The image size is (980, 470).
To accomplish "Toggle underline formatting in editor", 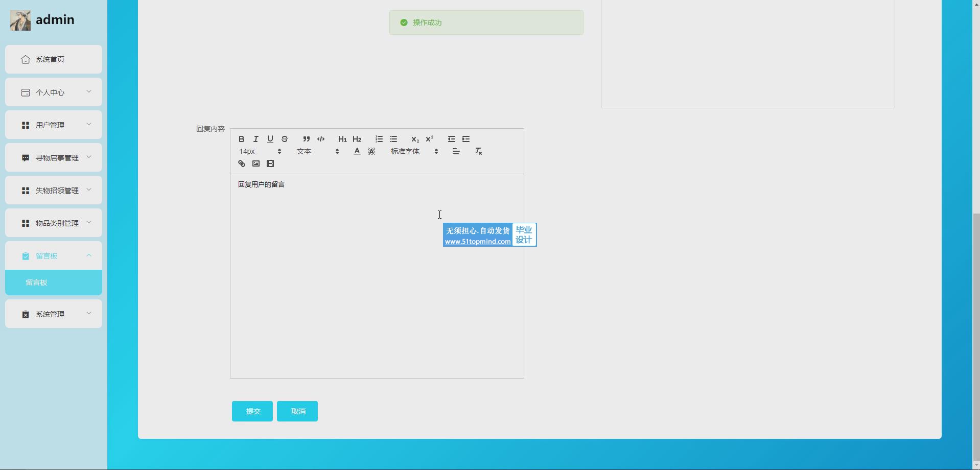I will 270,139.
